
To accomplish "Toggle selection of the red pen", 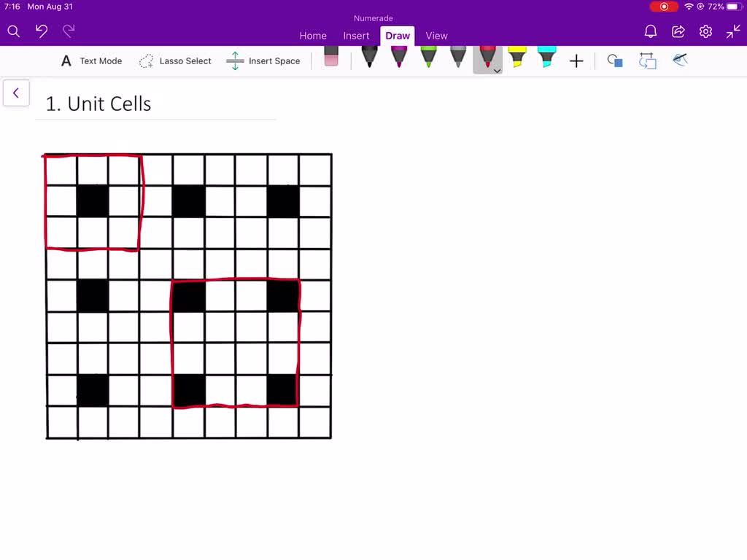I will 487,58.
